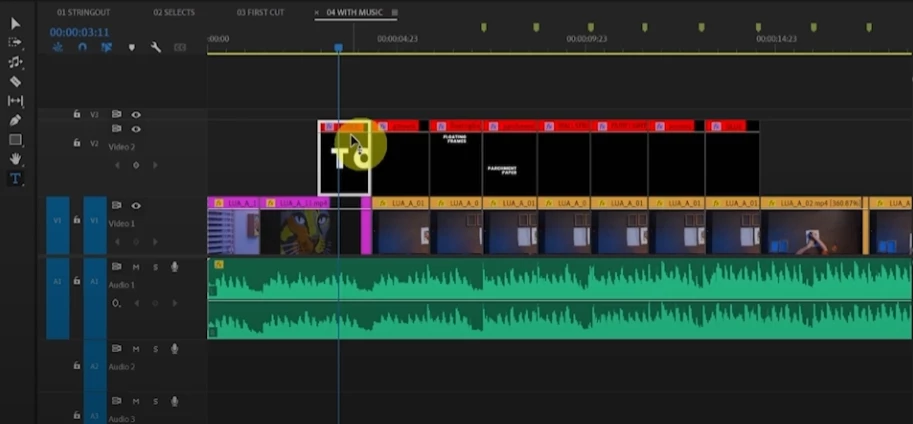
Task: Hide Video 1 track output
Action: pos(136,205)
